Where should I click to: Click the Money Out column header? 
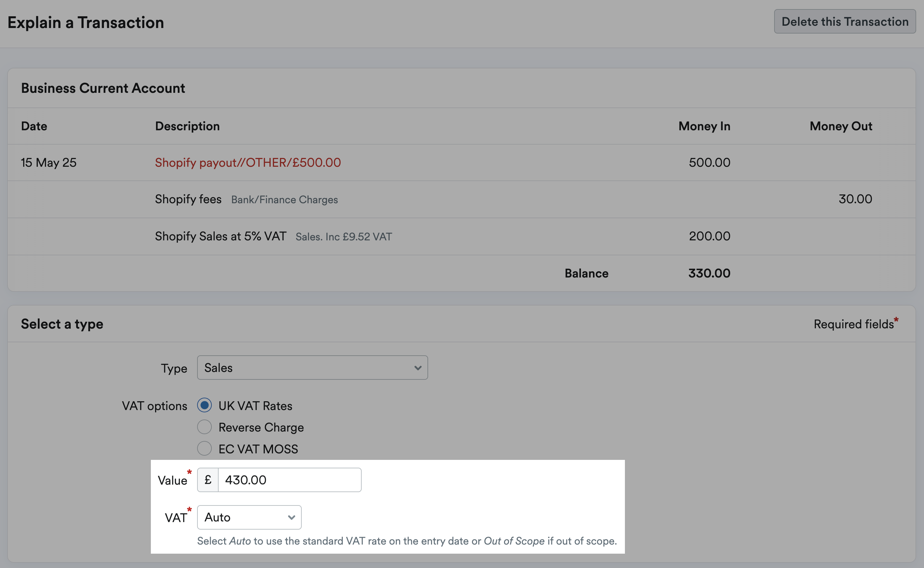[x=841, y=126]
